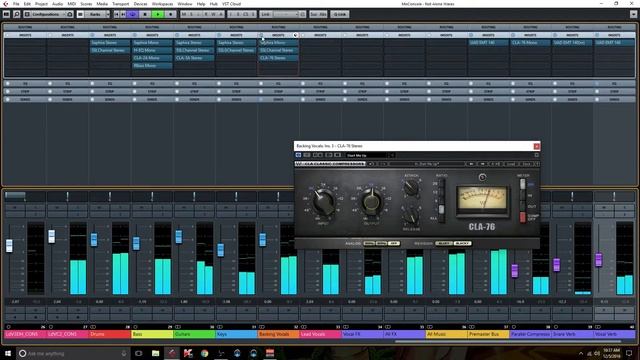The width and height of the screenshot is (640, 360).
Task: Open Windows Start menu
Action: [8, 353]
